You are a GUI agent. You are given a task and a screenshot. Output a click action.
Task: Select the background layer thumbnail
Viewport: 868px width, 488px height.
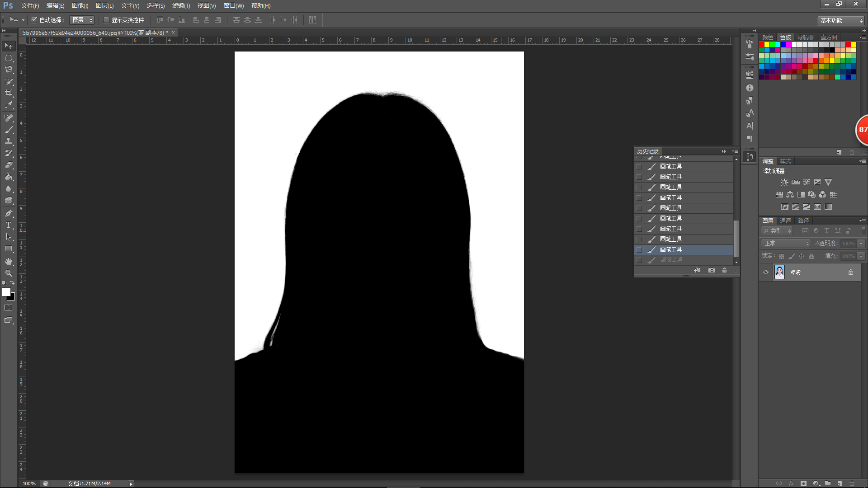779,272
